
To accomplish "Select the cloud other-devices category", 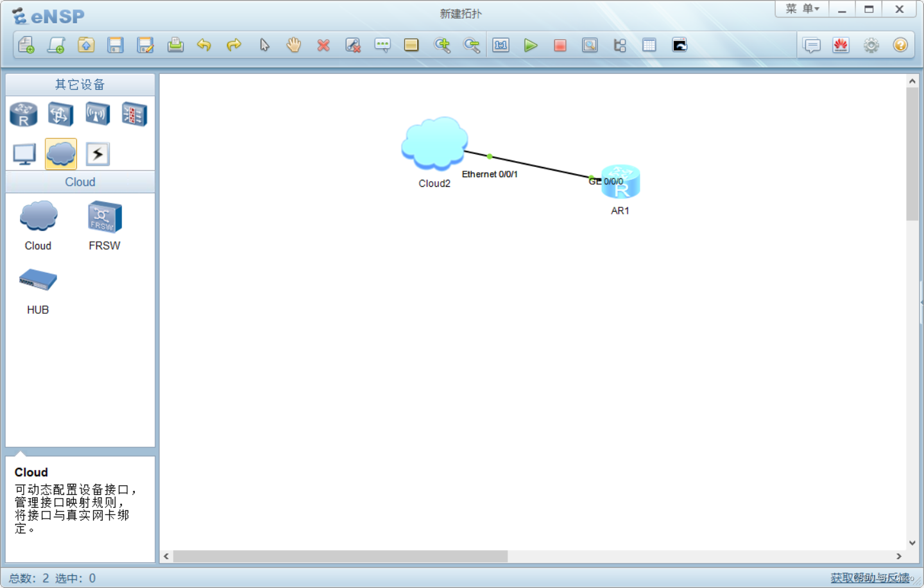I will pyautogui.click(x=61, y=154).
